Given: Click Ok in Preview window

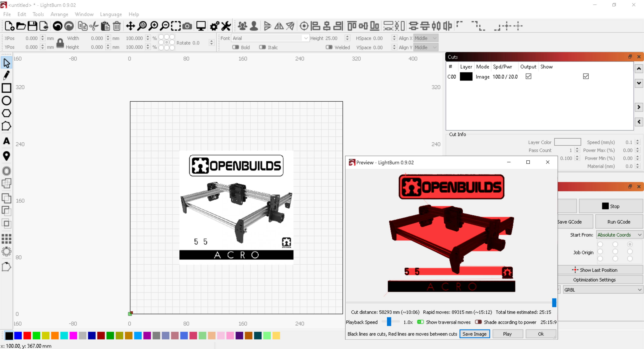Looking at the screenshot, I should (x=541, y=334).
